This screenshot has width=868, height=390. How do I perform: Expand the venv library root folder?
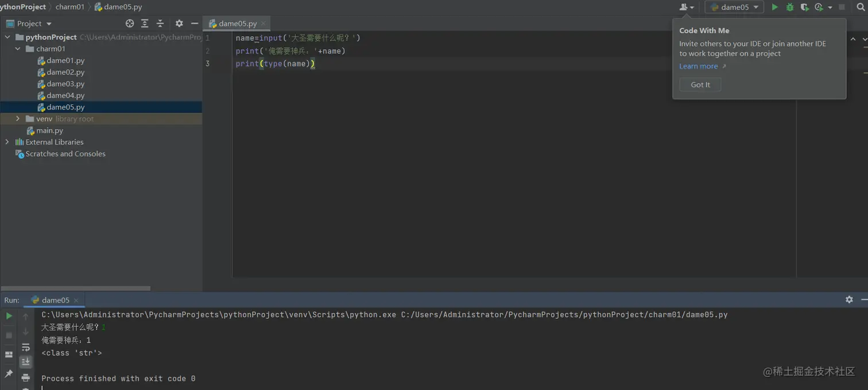click(18, 119)
